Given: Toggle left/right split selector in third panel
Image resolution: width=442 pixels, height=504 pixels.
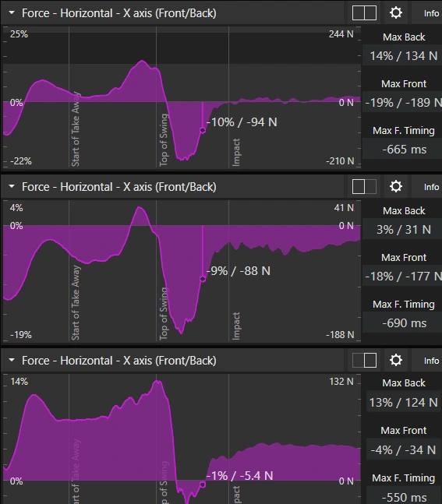Looking at the screenshot, I should click(x=364, y=361).
